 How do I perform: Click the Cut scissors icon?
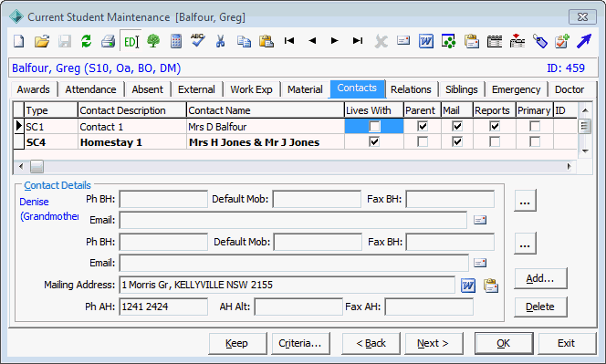[x=220, y=41]
